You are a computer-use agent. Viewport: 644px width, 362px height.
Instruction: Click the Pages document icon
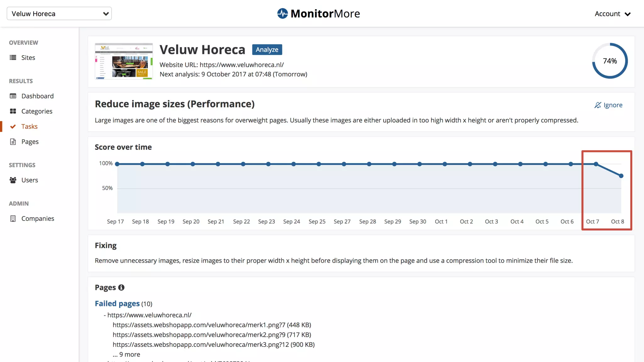(x=13, y=142)
